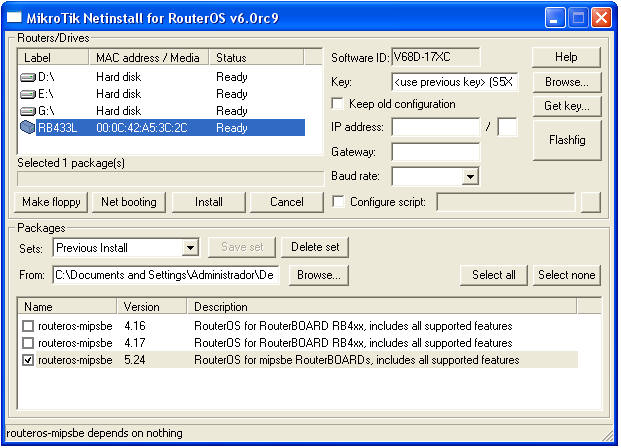Click the Get key button
Image resolution: width=621 pixels, height=448 pixels.
click(x=567, y=106)
